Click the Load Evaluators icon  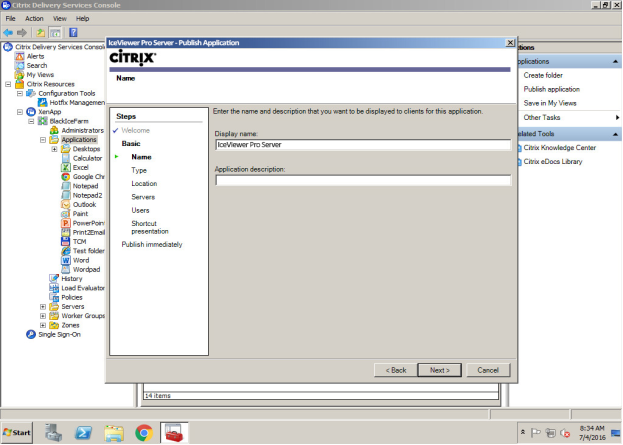pyautogui.click(x=54, y=288)
